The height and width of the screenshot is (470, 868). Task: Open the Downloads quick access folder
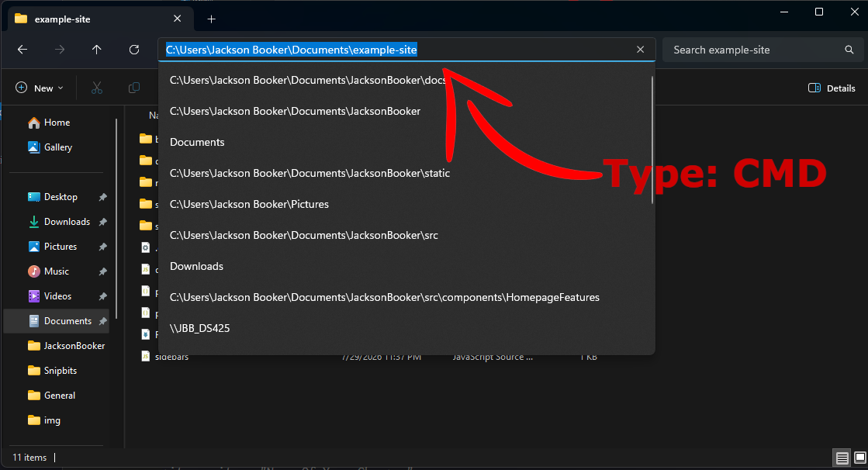59,222
